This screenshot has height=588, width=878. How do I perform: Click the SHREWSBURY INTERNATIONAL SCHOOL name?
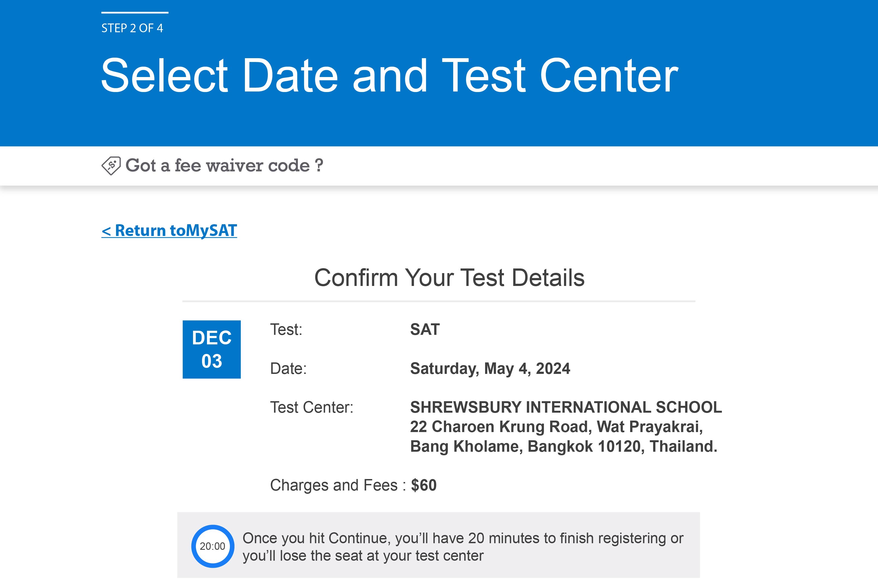[x=566, y=407]
